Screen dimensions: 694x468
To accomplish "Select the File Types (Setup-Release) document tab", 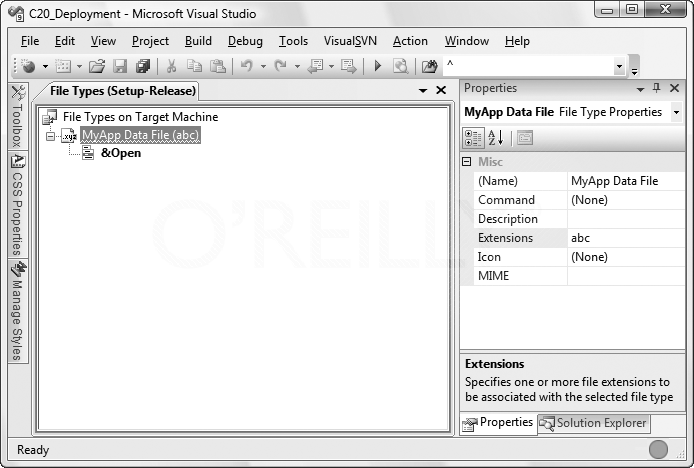I will (x=122, y=91).
